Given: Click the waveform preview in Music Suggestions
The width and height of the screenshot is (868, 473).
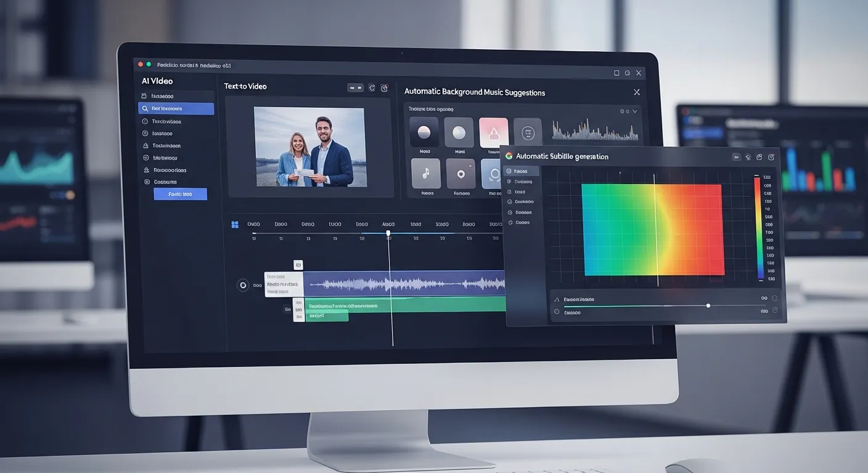Looking at the screenshot, I should (x=595, y=131).
